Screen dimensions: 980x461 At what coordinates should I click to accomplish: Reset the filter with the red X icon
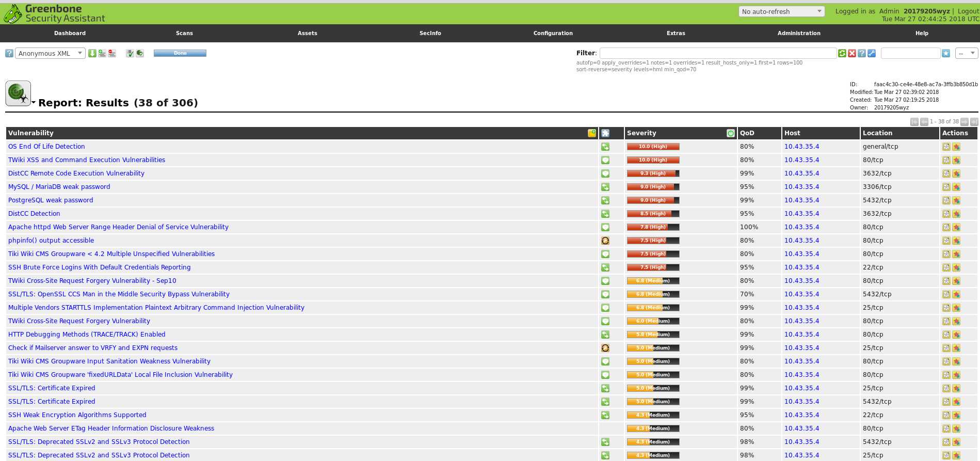852,53
